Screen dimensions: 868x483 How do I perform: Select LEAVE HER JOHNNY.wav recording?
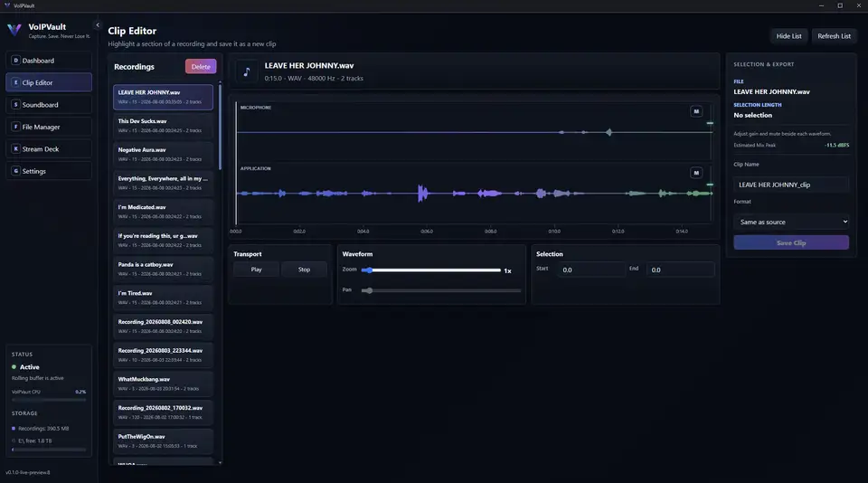[x=163, y=97]
